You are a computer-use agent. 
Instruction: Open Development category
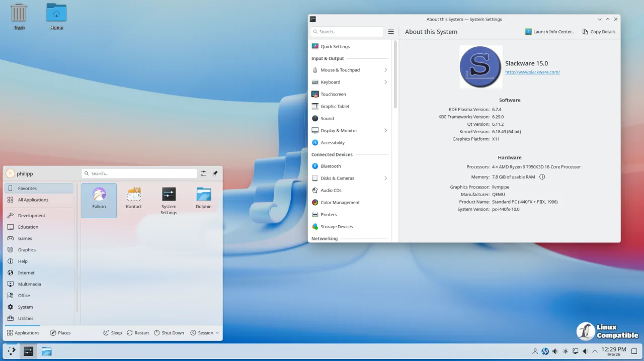[39, 215]
